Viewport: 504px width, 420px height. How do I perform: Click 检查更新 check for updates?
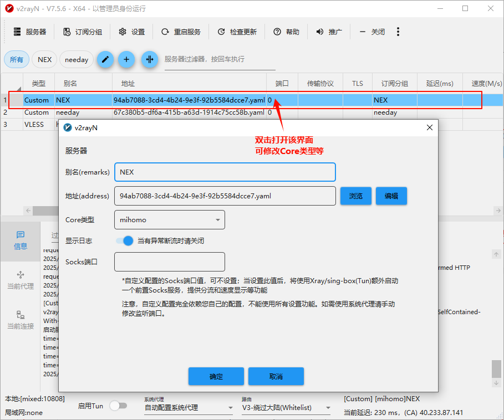(237, 32)
